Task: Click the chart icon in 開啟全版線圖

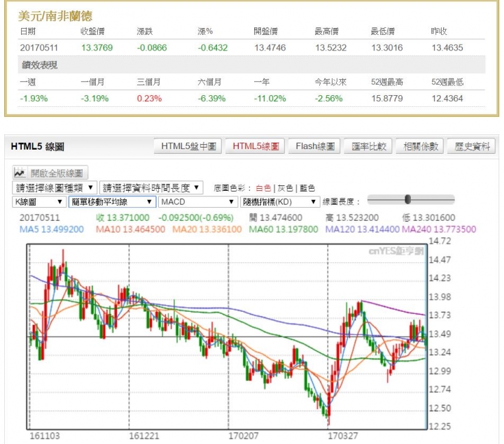Action: pos(20,173)
